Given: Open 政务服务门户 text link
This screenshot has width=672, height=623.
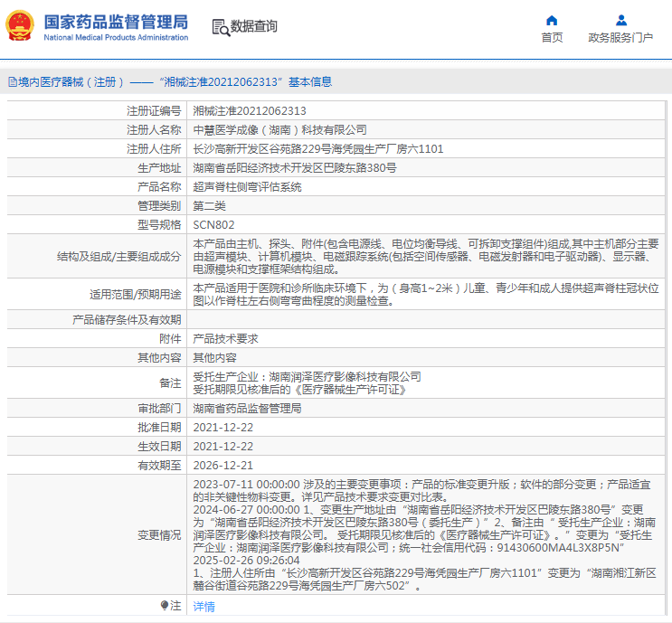Looking at the screenshot, I should tap(620, 38).
